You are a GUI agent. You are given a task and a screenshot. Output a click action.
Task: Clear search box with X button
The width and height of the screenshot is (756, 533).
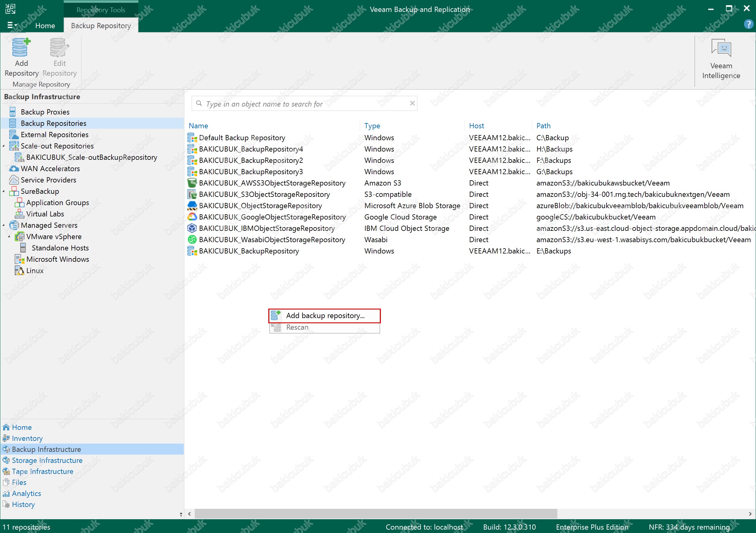pos(412,103)
